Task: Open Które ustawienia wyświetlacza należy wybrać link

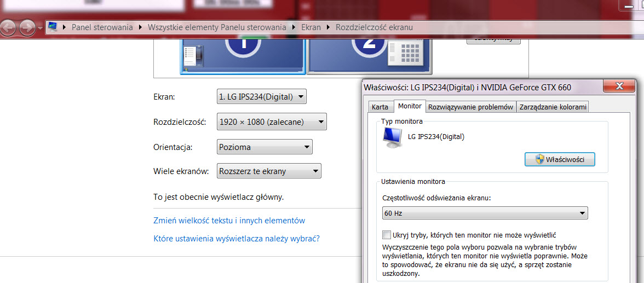Action: pos(237,238)
